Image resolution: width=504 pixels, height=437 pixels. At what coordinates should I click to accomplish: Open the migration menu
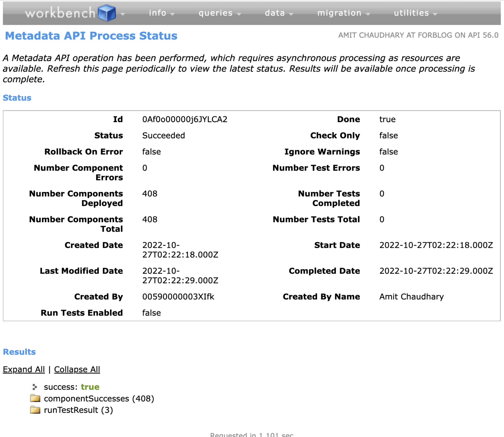coord(339,13)
